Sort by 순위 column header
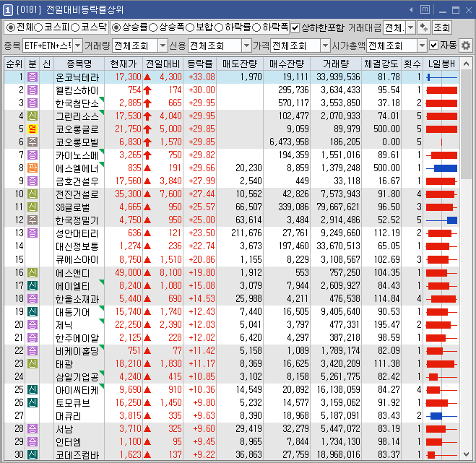The width and height of the screenshot is (476, 463). [x=14, y=64]
